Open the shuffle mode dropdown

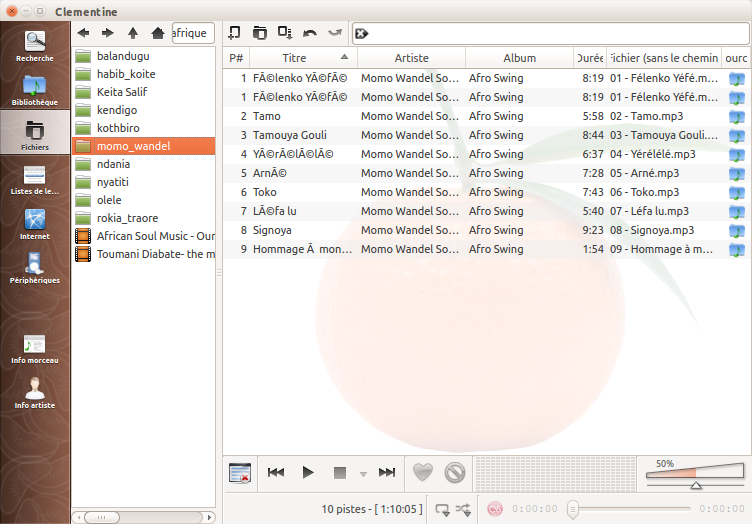coord(464,509)
